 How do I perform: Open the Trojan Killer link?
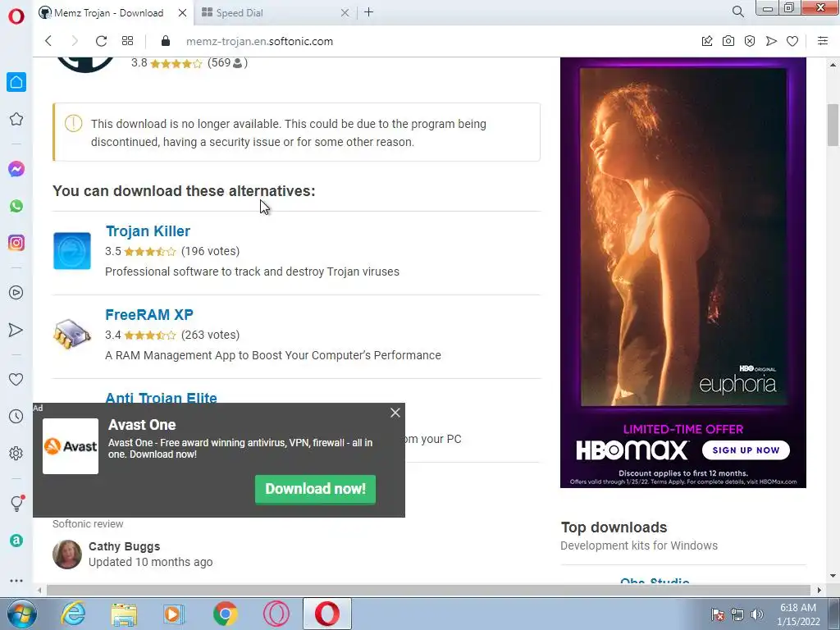click(148, 231)
